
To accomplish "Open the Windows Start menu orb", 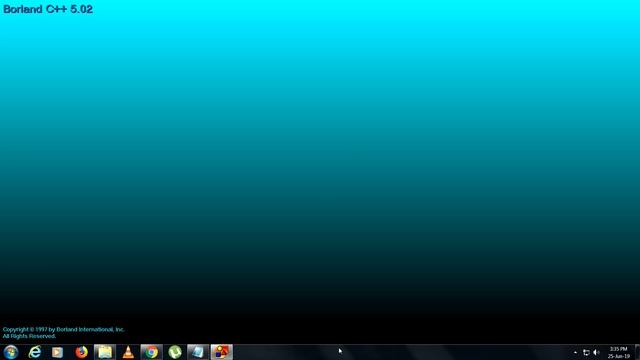I will click(11, 352).
